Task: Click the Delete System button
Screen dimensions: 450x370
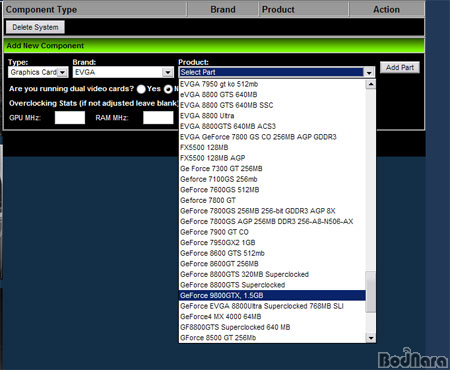Action: coord(35,27)
